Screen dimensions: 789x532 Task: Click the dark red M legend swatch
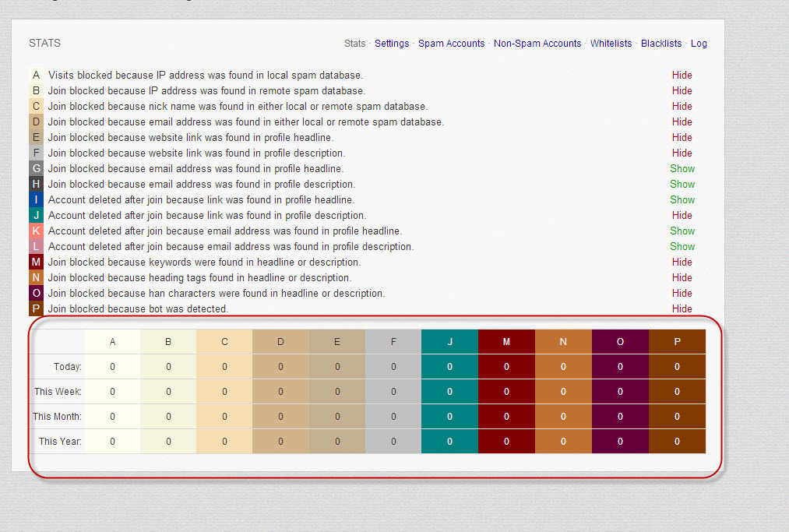coord(36,262)
